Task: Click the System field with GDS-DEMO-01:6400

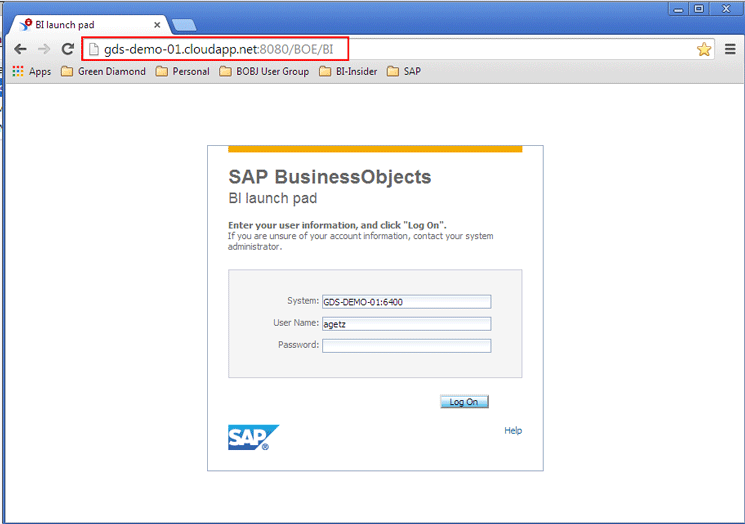Action: click(407, 302)
